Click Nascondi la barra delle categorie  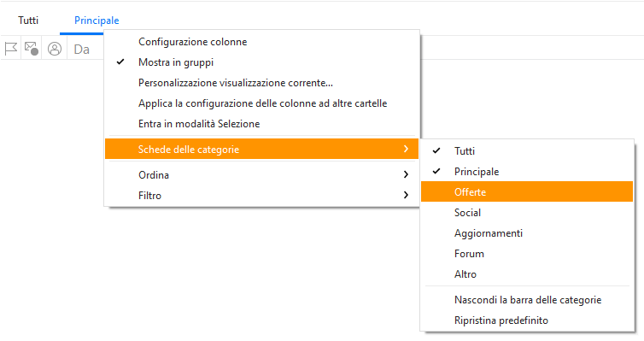527,299
